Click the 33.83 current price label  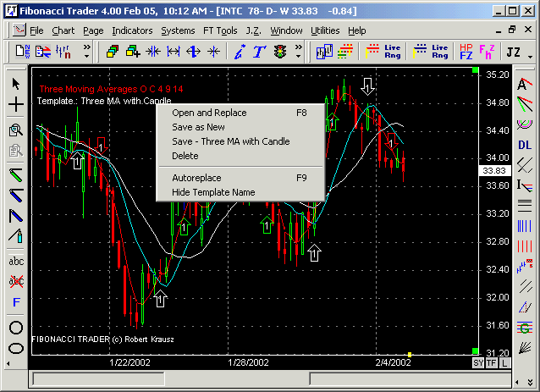(x=494, y=170)
